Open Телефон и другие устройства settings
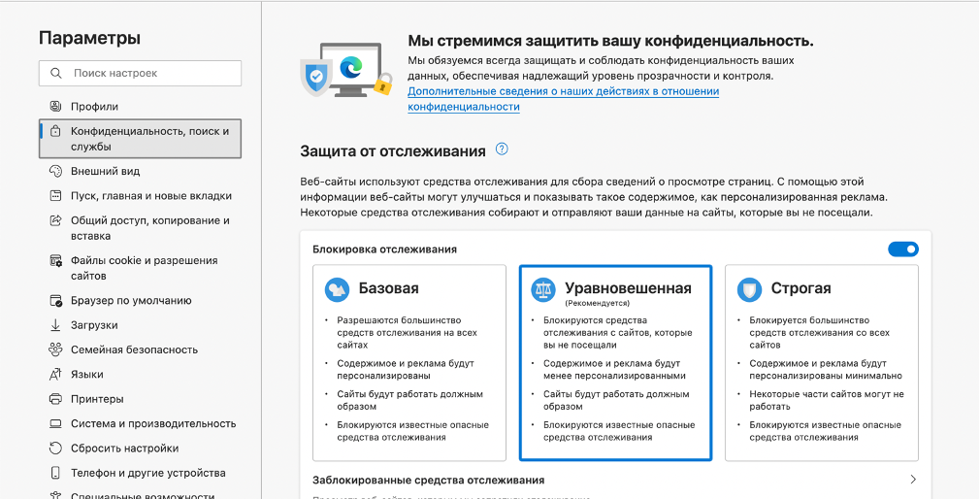This screenshot has width=980, height=499. [140, 473]
